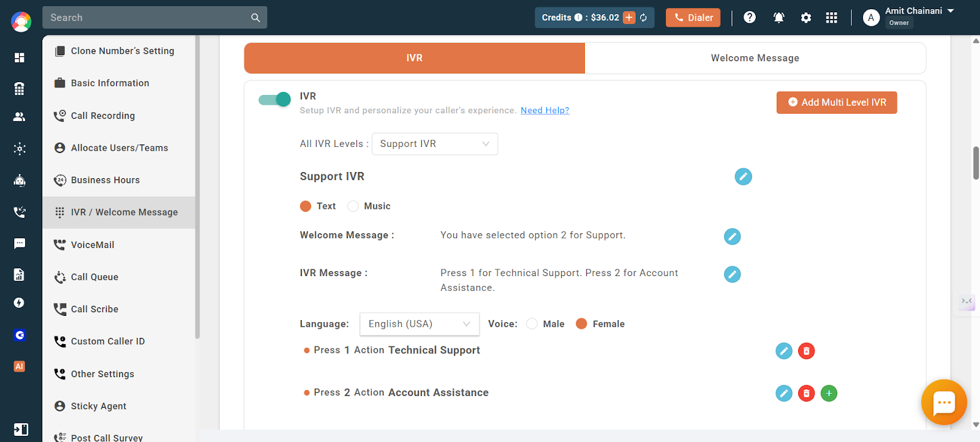Image resolution: width=980 pixels, height=442 pixels.
Task: Open the integrations gear-nodes icon in left rail
Action: [20, 148]
